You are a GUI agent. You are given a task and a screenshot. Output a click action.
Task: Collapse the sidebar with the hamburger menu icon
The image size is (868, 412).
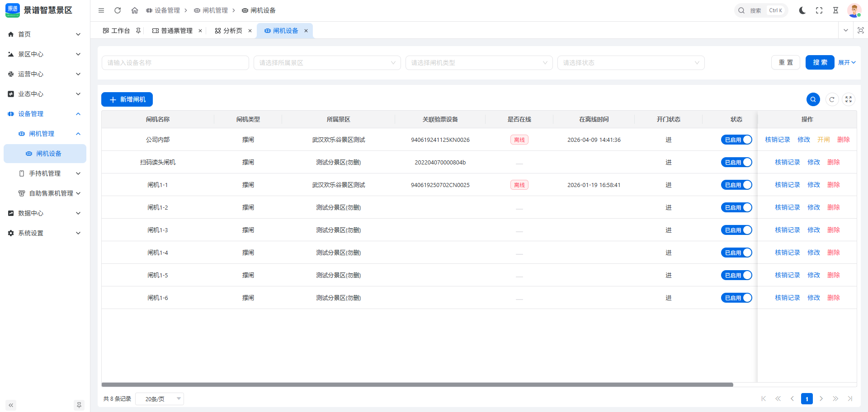point(101,10)
